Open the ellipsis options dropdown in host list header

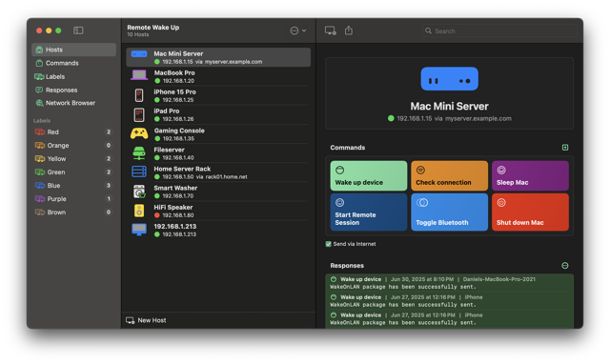pyautogui.click(x=298, y=30)
